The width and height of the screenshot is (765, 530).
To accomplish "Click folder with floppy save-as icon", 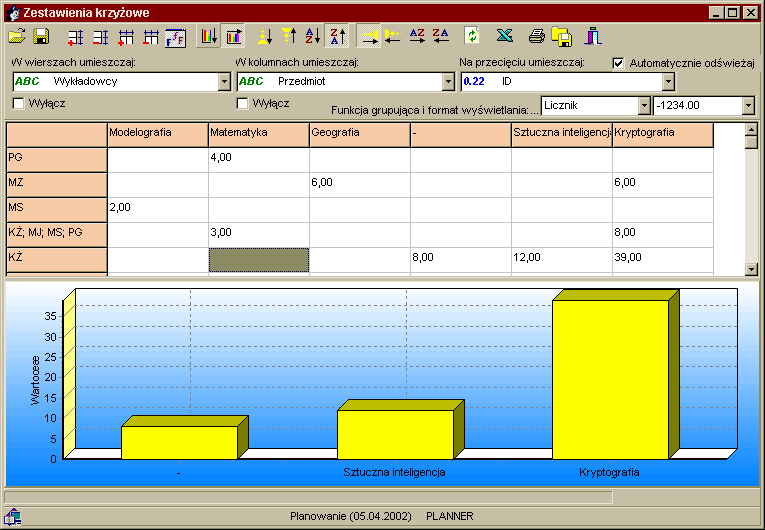I will [x=562, y=37].
